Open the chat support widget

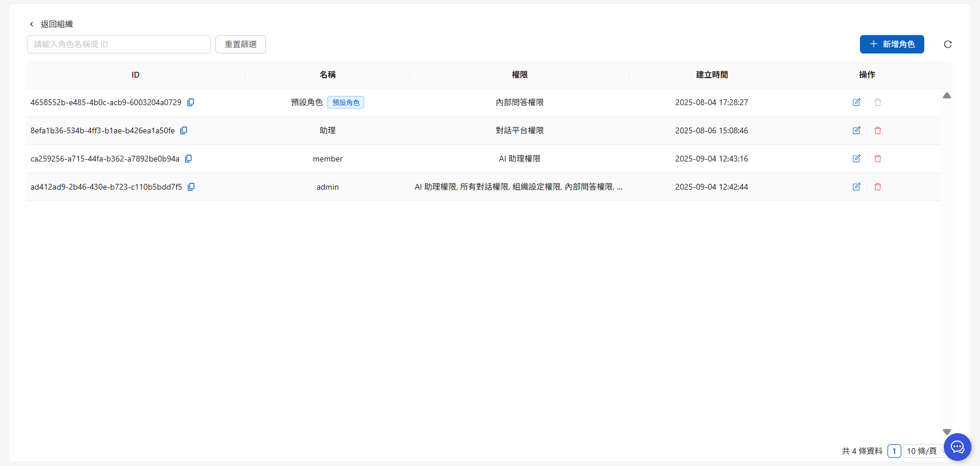pyautogui.click(x=957, y=447)
